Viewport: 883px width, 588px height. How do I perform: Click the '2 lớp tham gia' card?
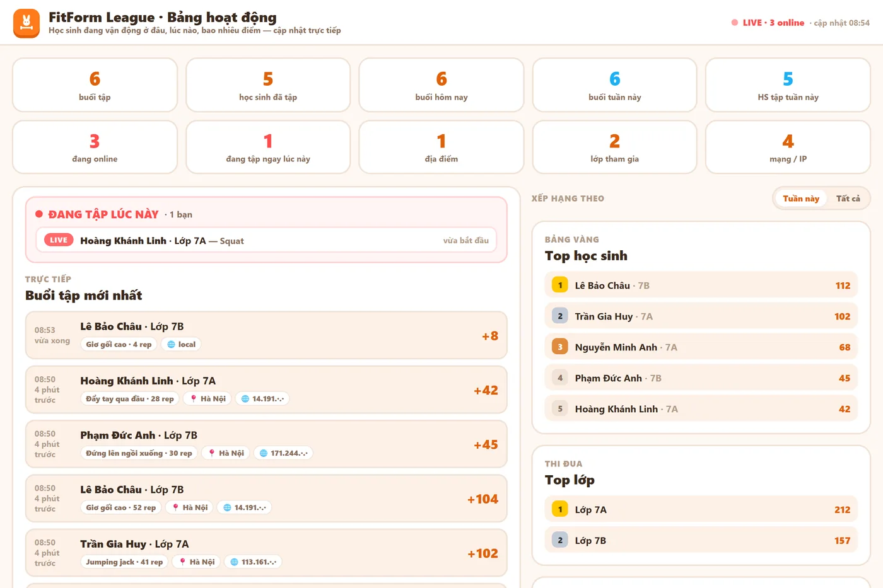click(x=615, y=147)
